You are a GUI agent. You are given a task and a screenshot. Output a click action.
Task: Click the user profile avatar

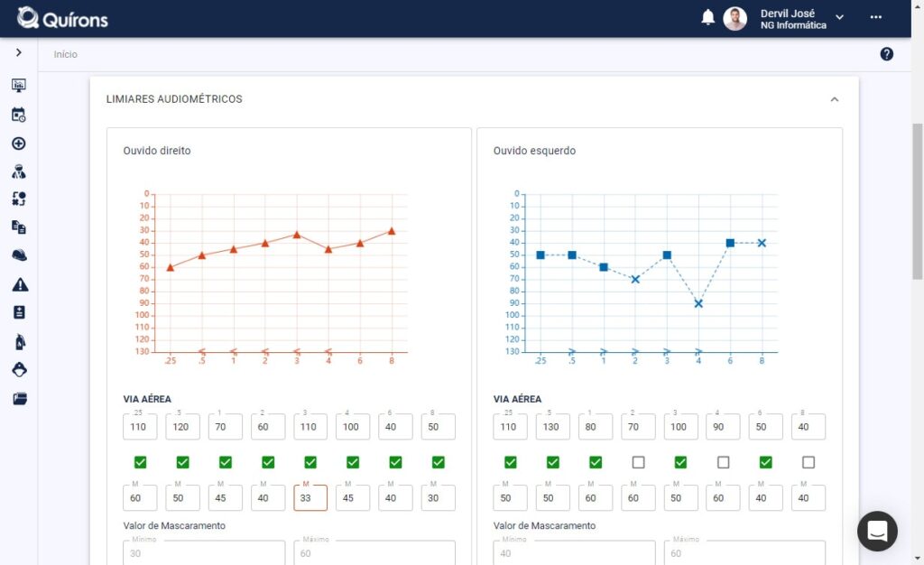point(735,19)
